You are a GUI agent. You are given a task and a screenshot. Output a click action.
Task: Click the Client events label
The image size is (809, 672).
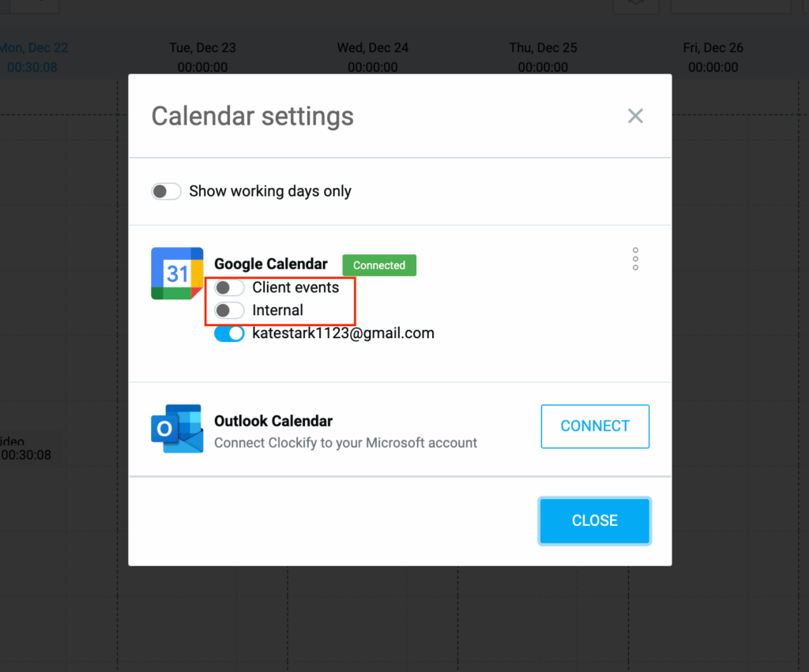295,287
